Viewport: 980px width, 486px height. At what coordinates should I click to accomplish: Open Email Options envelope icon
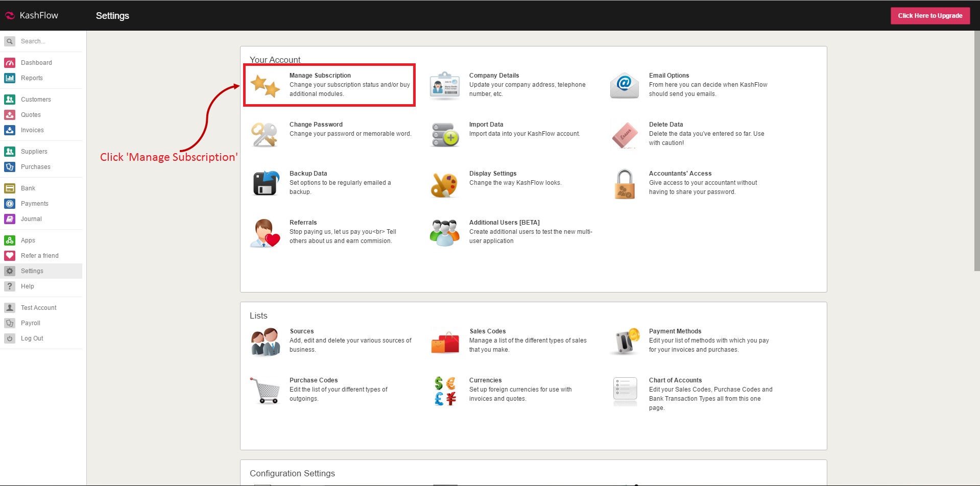[x=624, y=85]
